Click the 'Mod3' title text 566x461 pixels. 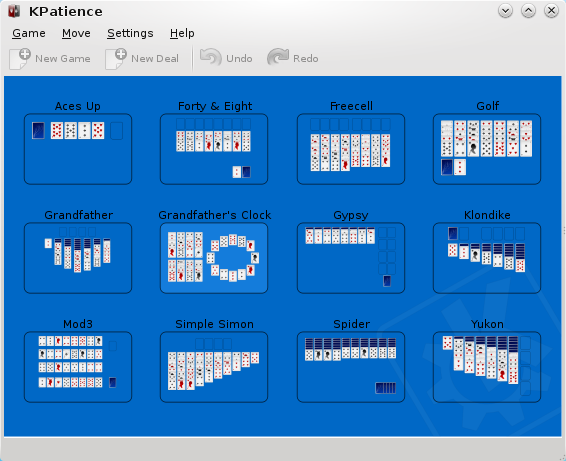[x=78, y=324]
